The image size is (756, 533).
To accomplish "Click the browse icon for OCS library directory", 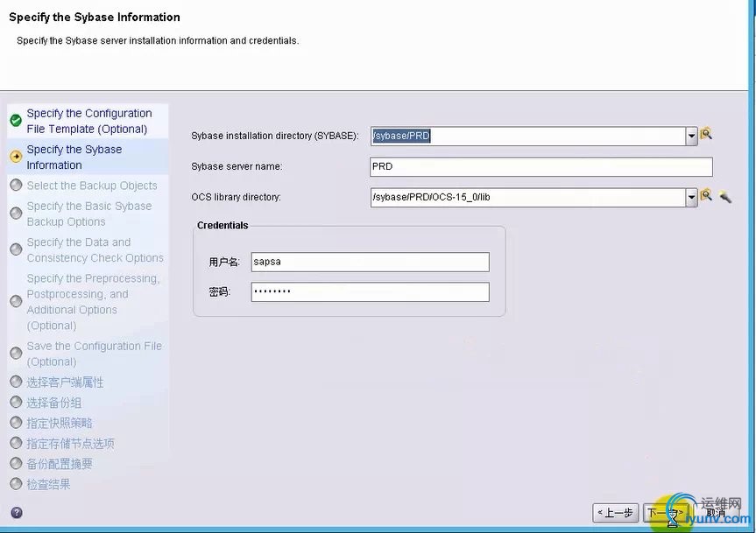I will click(706, 195).
